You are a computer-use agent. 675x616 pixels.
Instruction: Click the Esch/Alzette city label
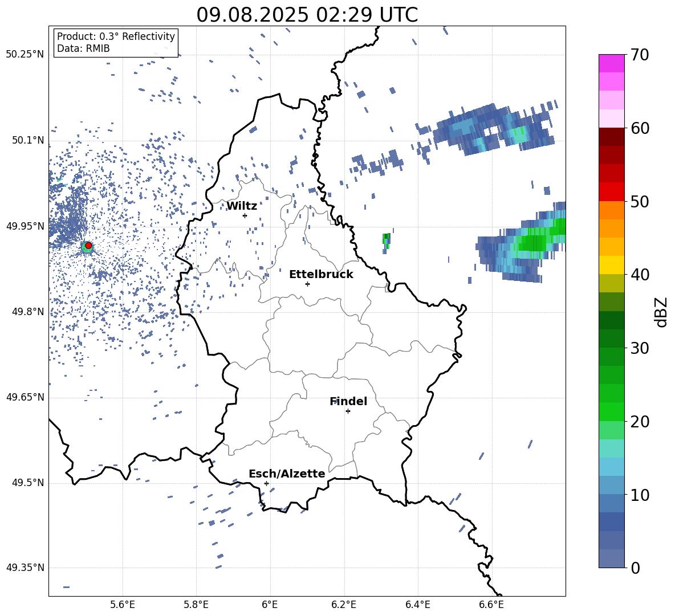287,474
